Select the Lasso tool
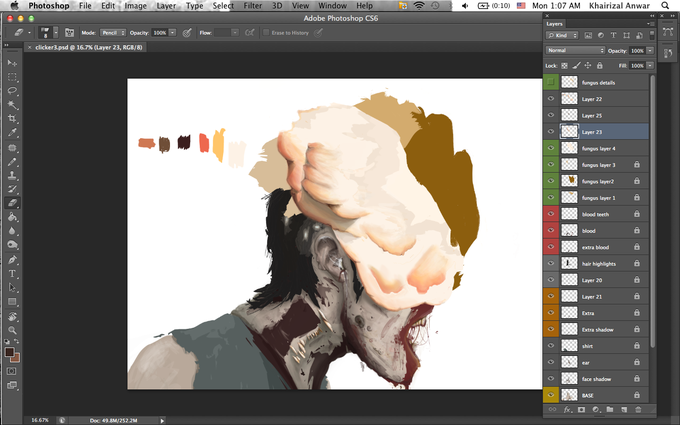This screenshot has height=425, width=680. click(x=12, y=91)
